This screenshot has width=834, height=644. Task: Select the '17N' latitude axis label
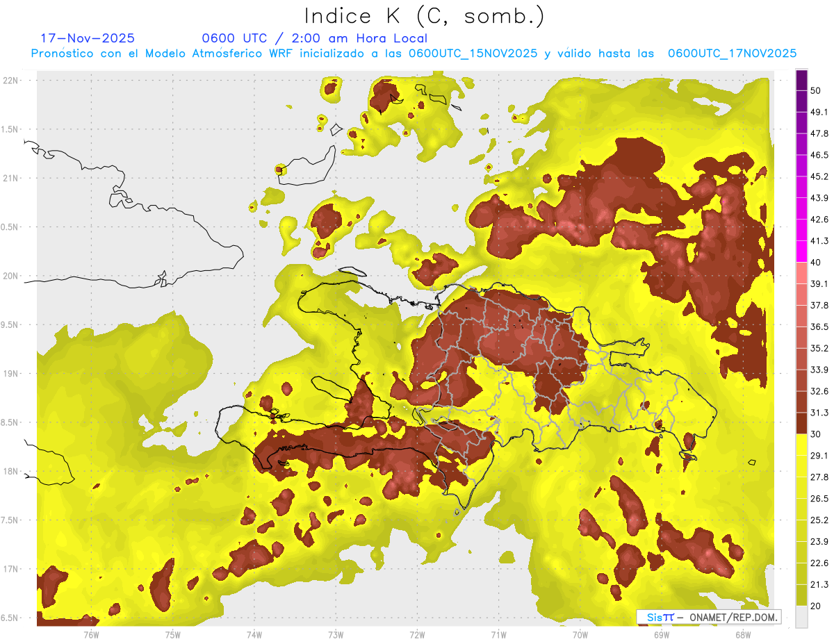tap(12, 570)
